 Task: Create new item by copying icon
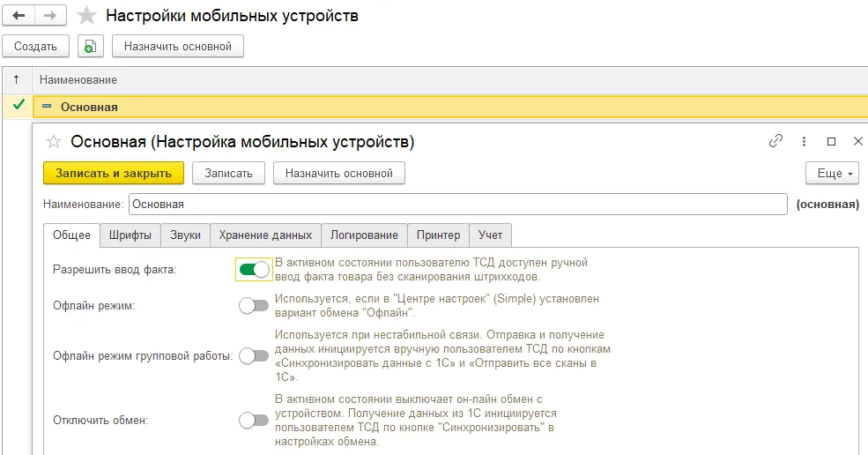[90, 47]
